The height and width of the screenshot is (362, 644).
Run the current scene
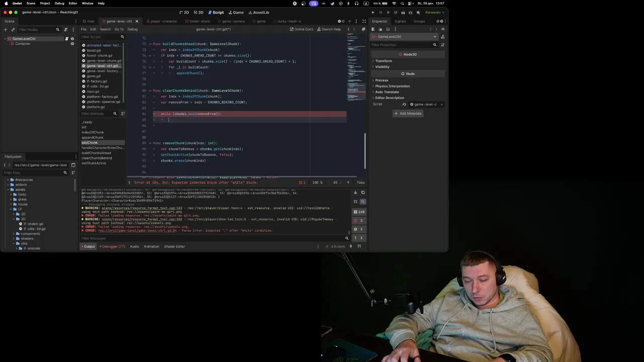[403, 12]
